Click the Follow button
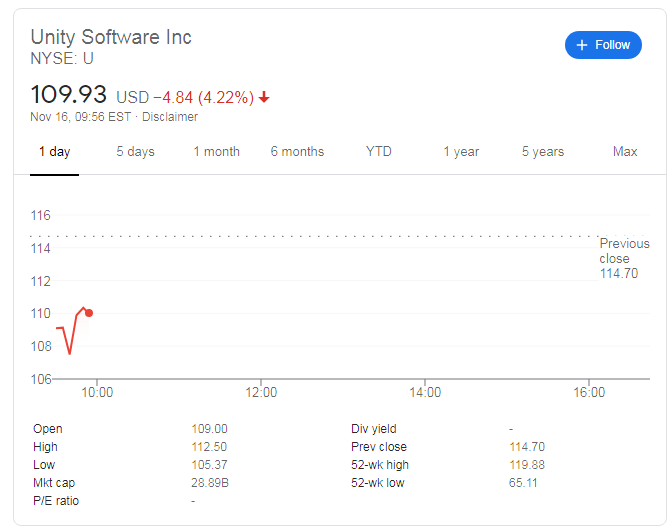 tap(603, 45)
